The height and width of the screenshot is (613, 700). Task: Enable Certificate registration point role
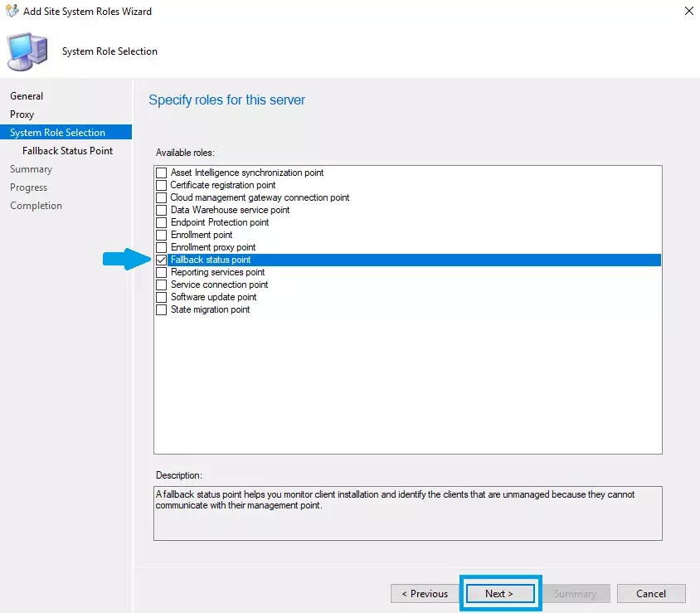tap(161, 185)
